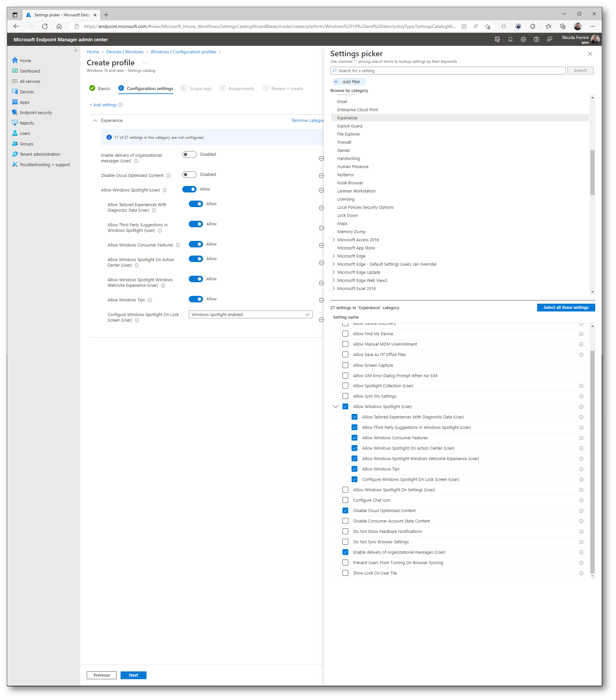Open the feedback icon in header
616x700 pixels.
(549, 39)
